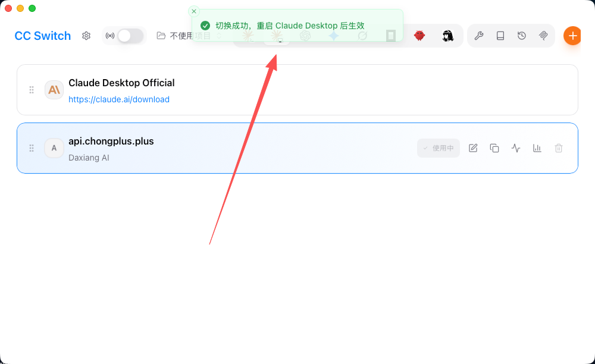The width and height of the screenshot is (595, 364).
Task: Open usage bar chart for api.chongplus.plus
Action: 537,148
